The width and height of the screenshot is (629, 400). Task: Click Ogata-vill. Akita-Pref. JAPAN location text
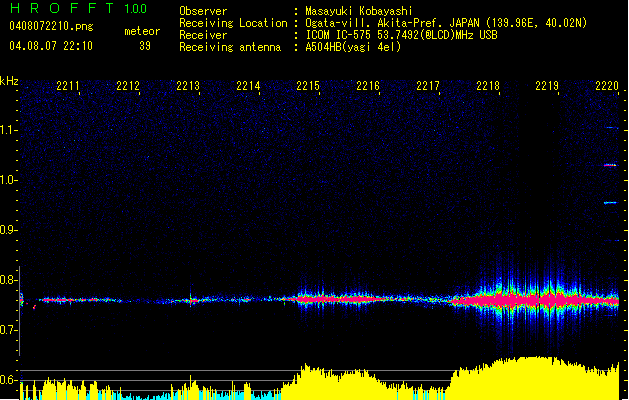click(x=446, y=23)
